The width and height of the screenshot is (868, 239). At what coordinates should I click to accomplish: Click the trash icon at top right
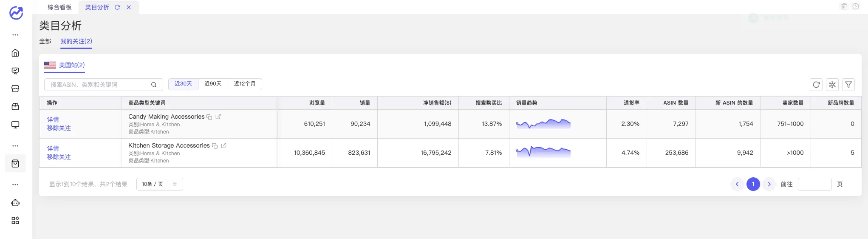[x=844, y=6]
